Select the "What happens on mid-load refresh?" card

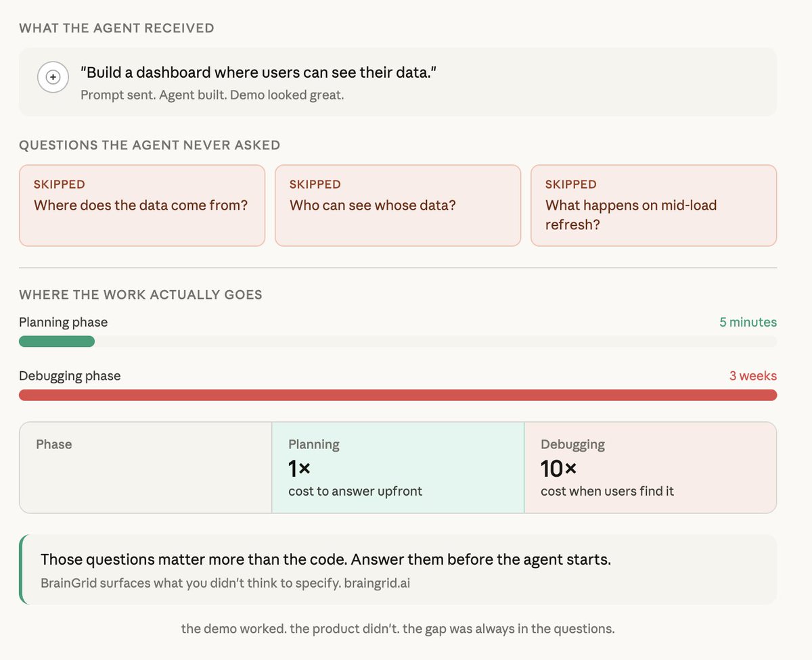[x=654, y=206]
